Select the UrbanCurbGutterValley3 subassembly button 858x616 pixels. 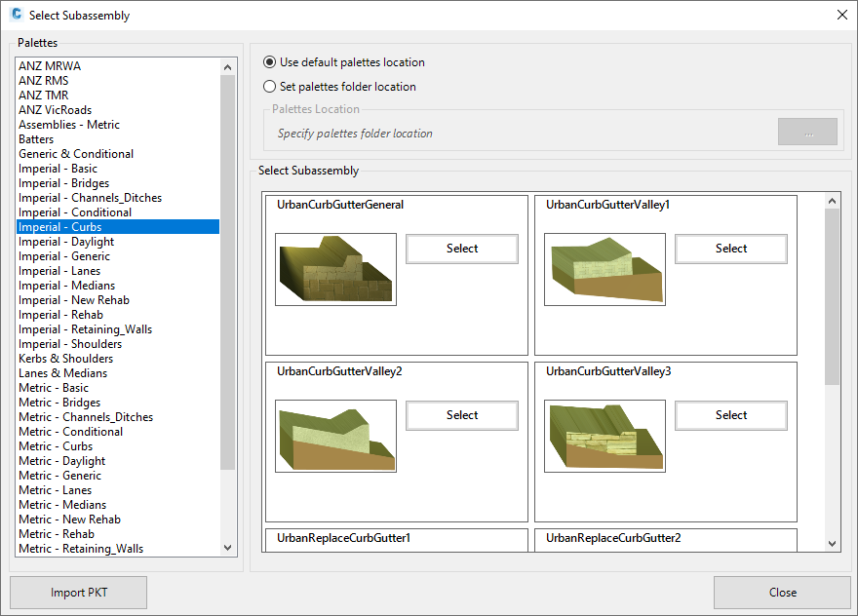(731, 415)
